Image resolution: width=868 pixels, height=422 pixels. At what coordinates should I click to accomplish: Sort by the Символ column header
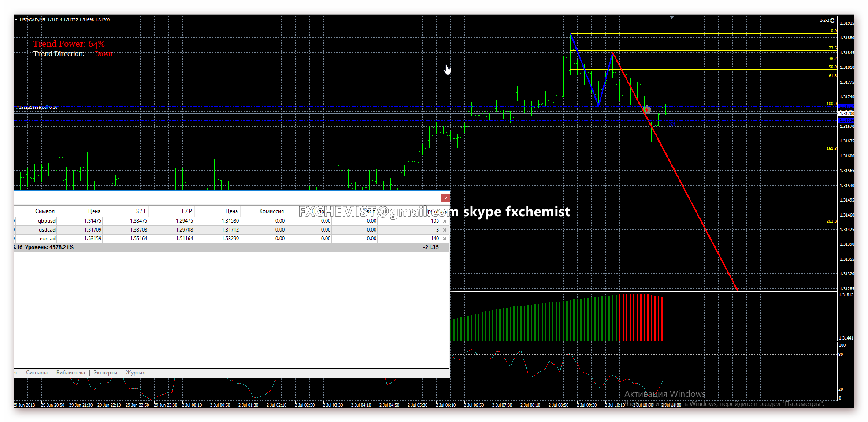coord(45,211)
